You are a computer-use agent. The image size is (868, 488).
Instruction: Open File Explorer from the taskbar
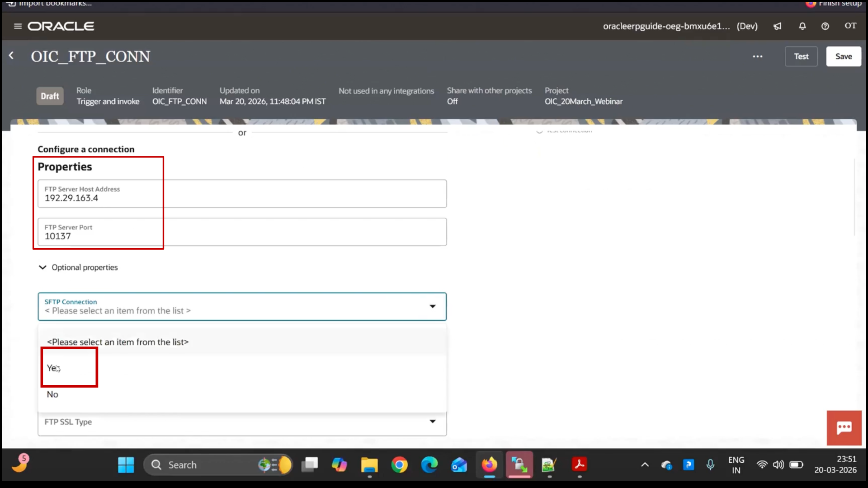369,465
